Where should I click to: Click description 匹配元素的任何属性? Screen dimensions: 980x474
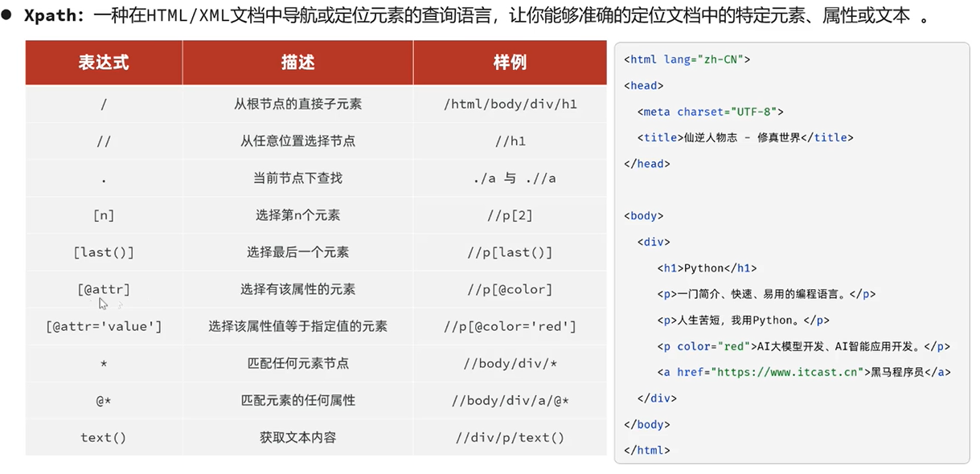click(x=297, y=400)
